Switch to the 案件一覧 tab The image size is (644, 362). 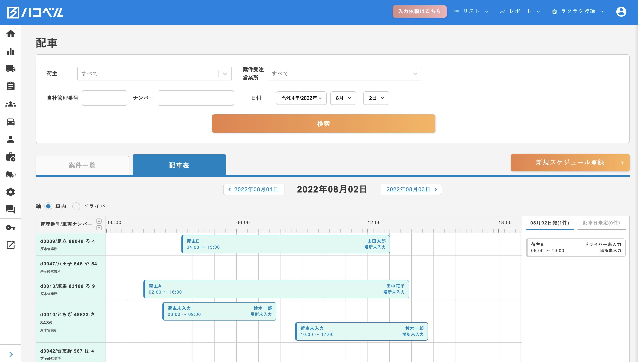82,165
